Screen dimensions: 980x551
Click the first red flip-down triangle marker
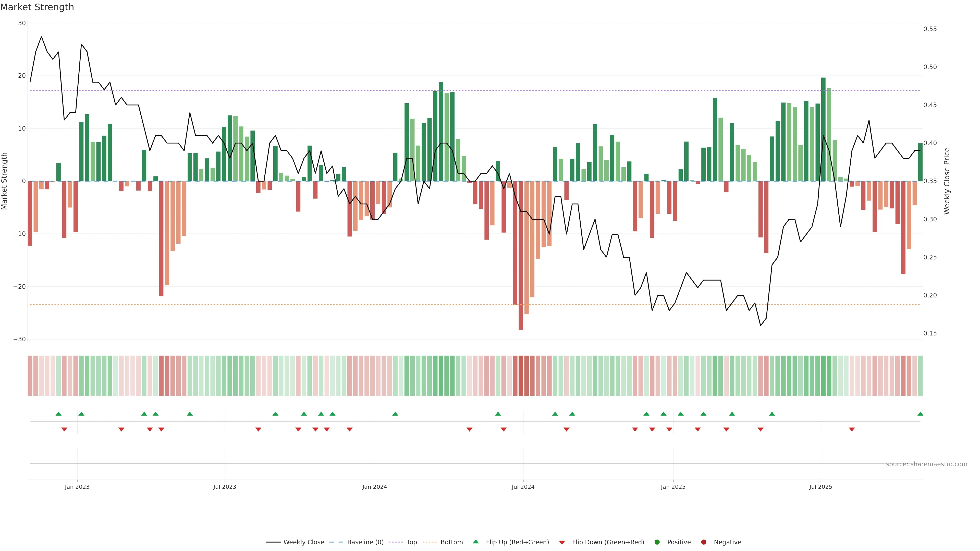pos(64,429)
